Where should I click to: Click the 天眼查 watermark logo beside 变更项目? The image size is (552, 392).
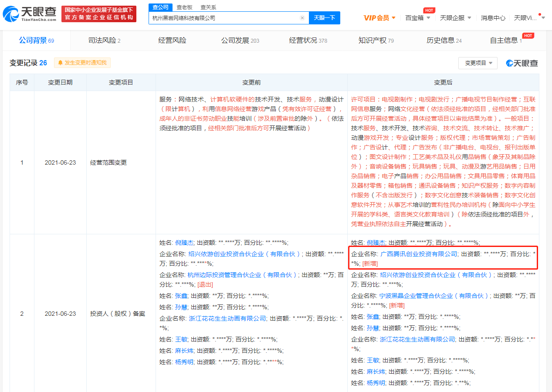(522, 63)
